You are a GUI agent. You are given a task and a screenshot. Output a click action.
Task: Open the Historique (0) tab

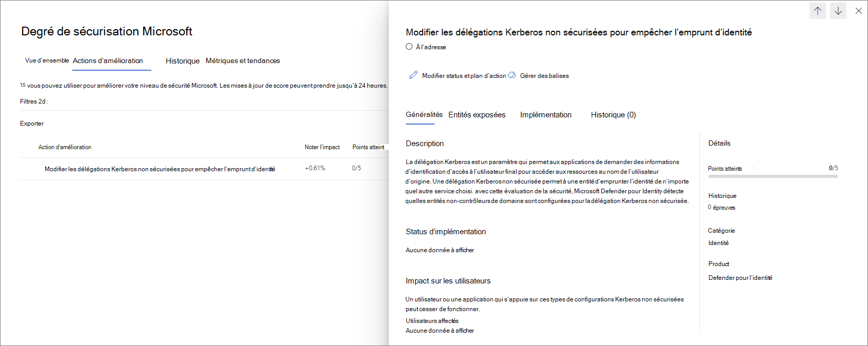[613, 115]
